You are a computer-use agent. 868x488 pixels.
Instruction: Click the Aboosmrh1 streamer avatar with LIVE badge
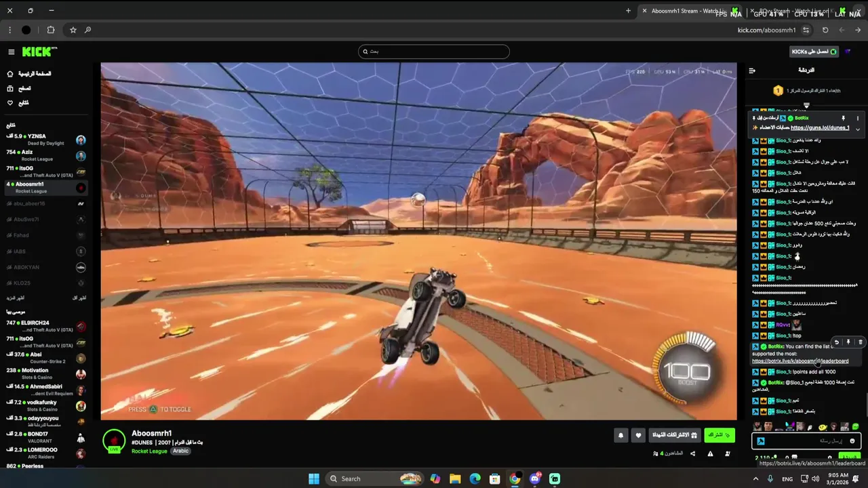point(114,441)
